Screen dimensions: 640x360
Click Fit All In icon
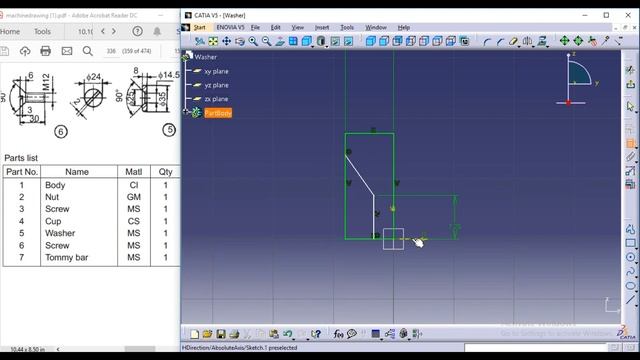click(213, 41)
